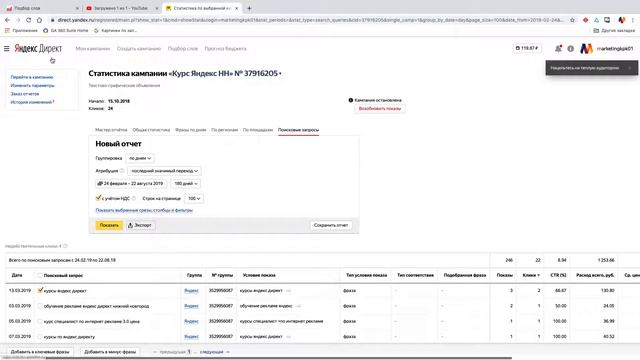Open the Chrome profile avatar in the toolbar

pyautogui.click(x=622, y=20)
